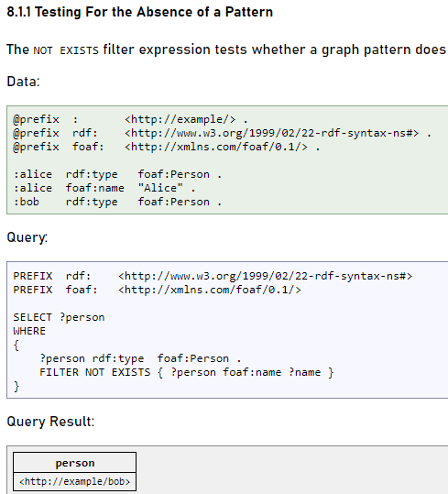Click the '?person rdf:type foaf:Person' query pattern
This screenshot has height=494, width=448.
coord(140,358)
